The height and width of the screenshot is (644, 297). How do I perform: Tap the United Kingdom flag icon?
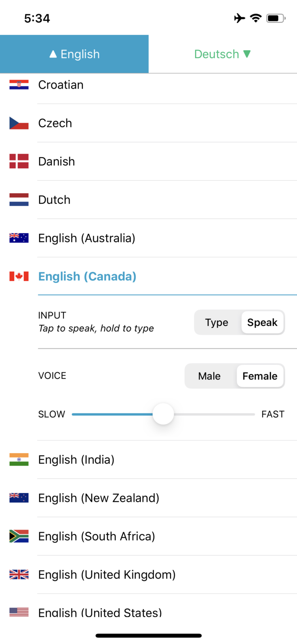(x=19, y=575)
